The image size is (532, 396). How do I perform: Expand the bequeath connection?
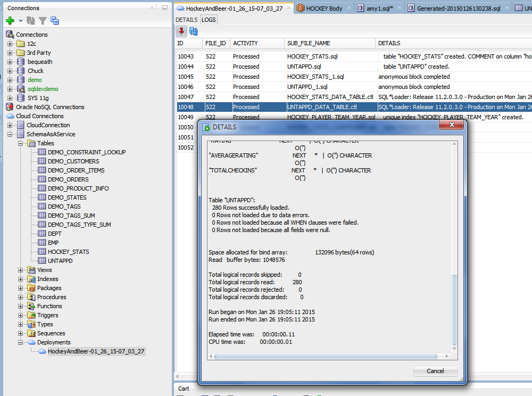coord(10,62)
